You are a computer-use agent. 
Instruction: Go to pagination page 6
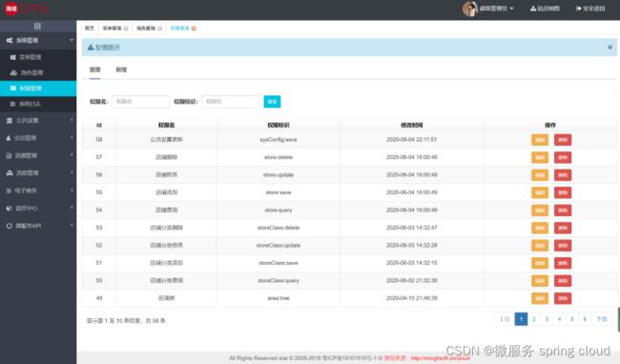click(x=585, y=319)
